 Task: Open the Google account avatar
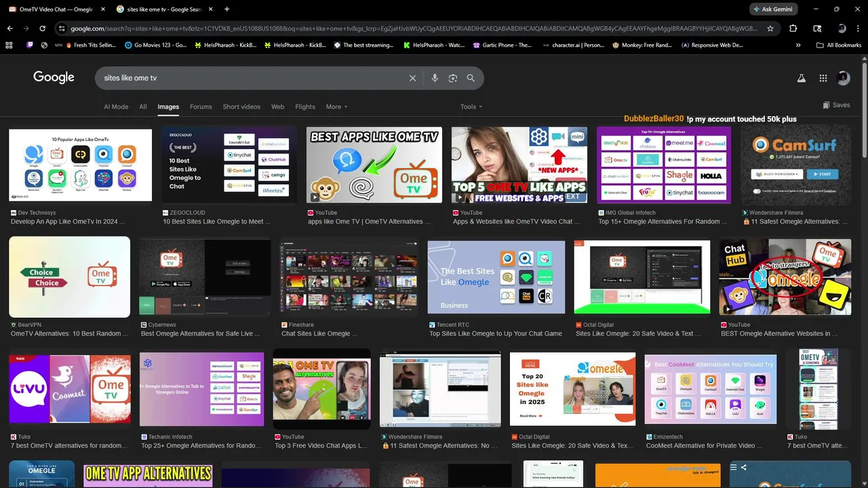(844, 78)
